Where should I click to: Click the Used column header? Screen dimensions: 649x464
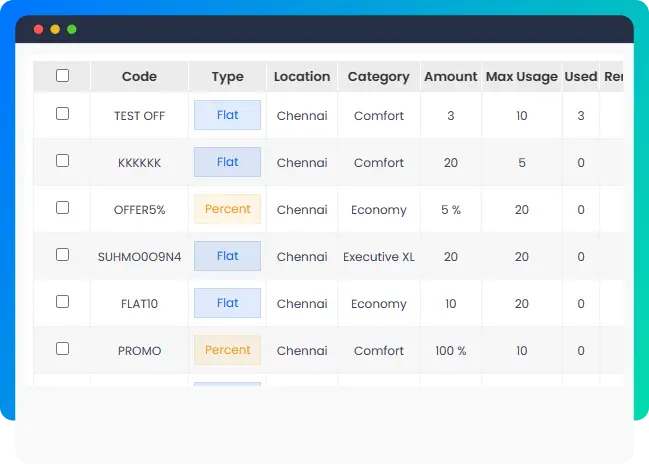[x=581, y=77]
